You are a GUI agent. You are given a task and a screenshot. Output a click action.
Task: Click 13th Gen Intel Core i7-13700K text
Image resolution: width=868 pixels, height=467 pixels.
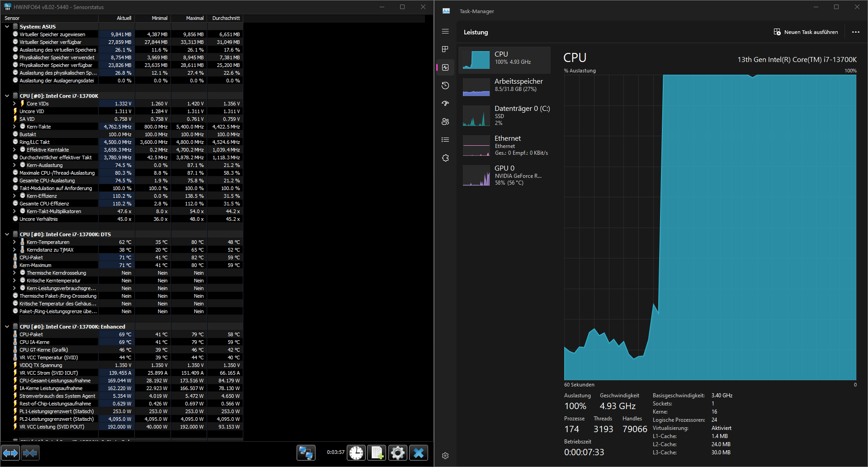[x=797, y=59]
